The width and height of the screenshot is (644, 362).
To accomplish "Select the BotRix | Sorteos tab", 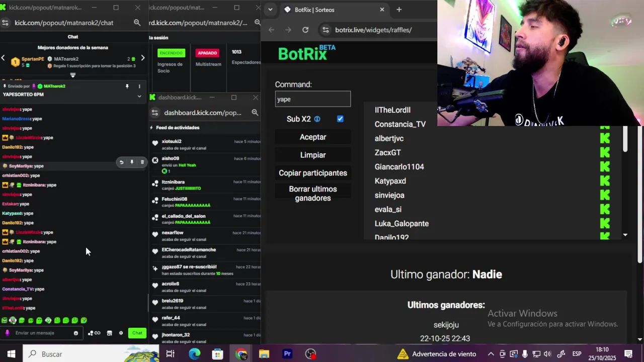I will click(x=332, y=10).
